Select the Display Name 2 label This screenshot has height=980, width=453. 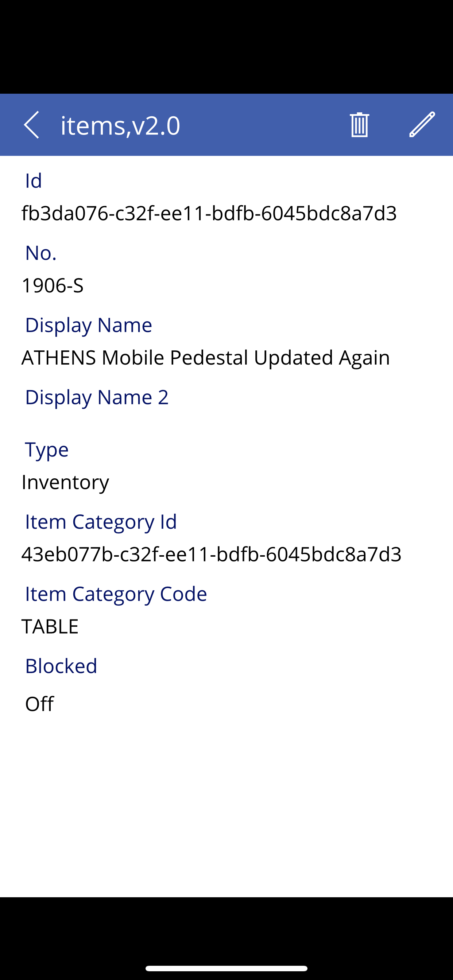point(97,397)
